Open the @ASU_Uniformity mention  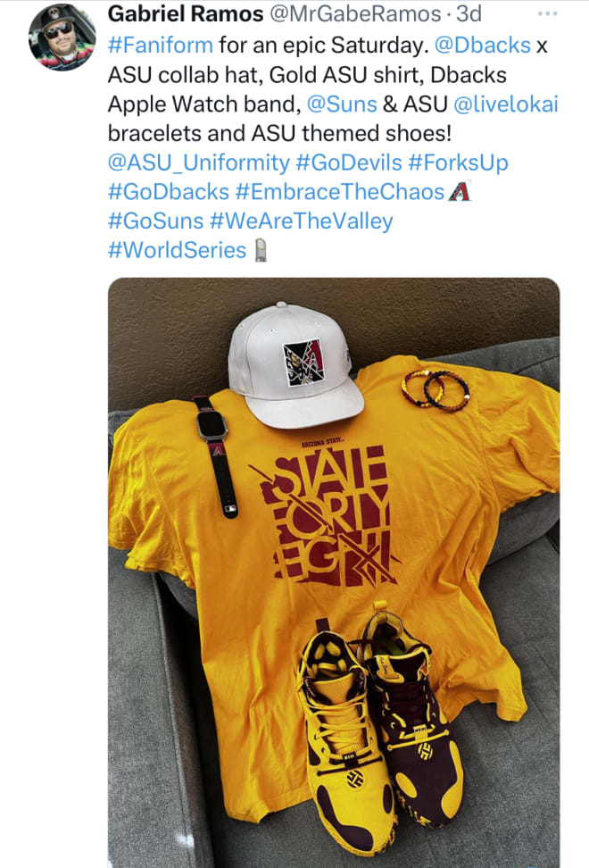[198, 163]
